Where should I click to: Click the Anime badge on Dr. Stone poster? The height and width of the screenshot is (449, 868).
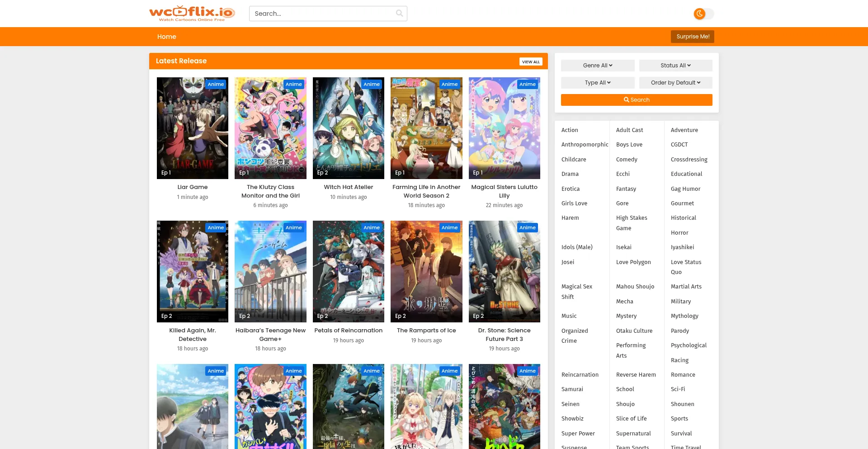point(528,227)
